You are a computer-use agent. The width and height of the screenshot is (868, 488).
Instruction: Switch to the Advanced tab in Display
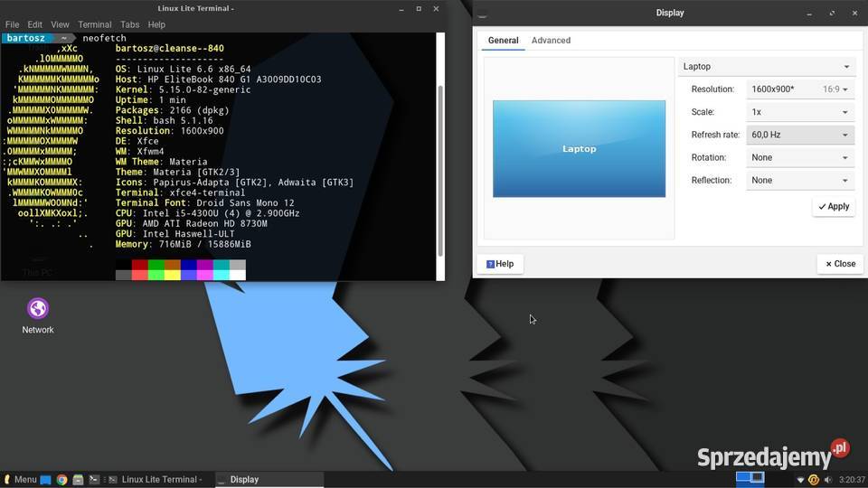[551, 41]
